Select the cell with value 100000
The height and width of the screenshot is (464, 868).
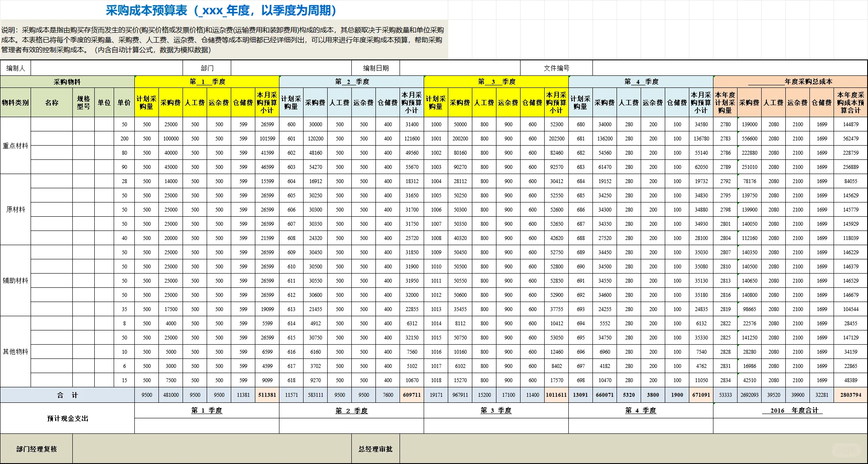[x=171, y=139]
